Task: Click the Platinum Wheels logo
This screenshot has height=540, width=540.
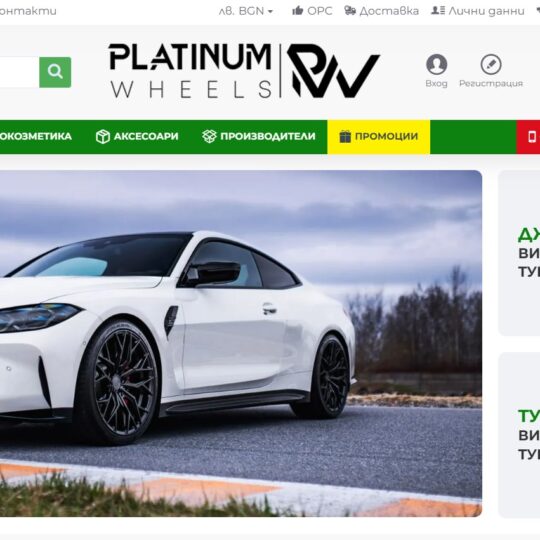Action: (244, 71)
